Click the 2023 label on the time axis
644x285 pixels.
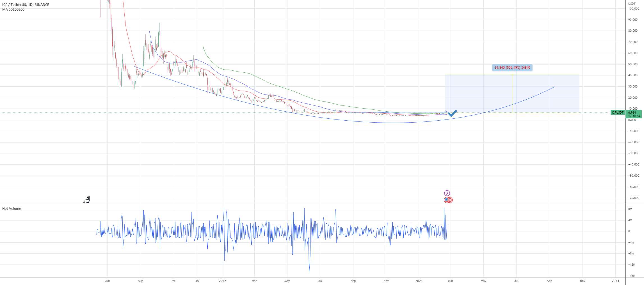419,281
